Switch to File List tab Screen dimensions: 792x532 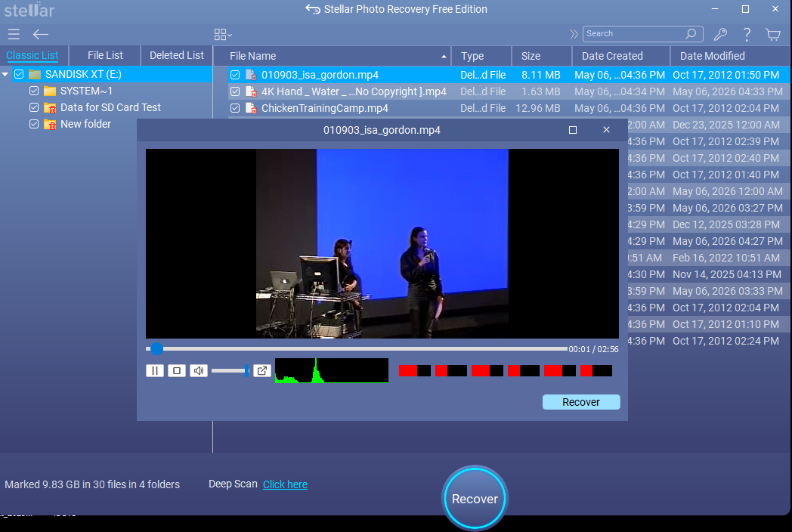(105, 56)
